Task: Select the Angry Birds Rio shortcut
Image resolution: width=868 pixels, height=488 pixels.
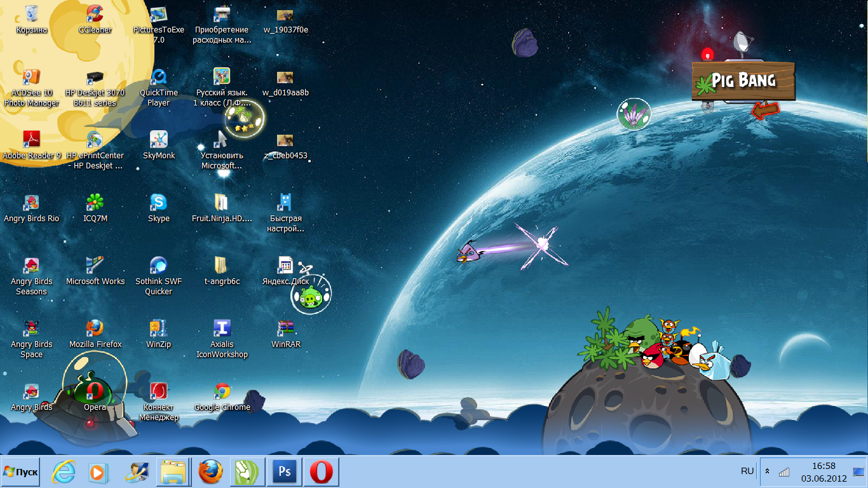Action: point(31,203)
